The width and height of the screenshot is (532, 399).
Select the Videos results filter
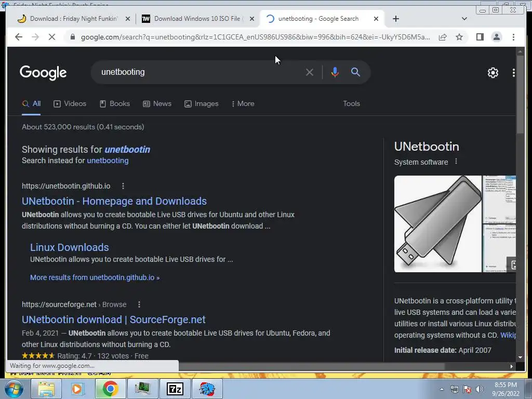70,103
